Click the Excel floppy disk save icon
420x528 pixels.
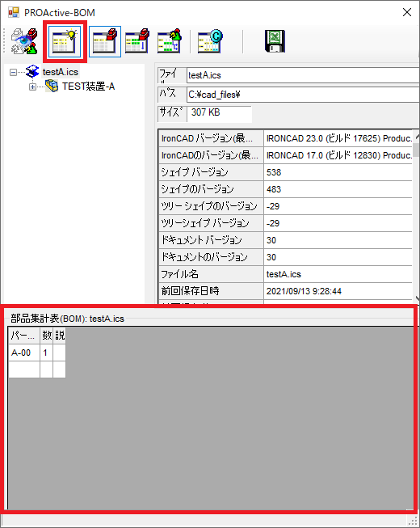pos(275,41)
